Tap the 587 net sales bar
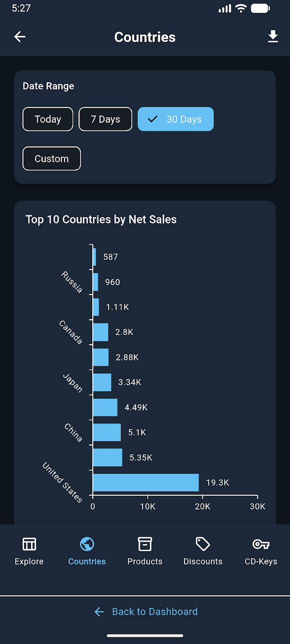This screenshot has height=644, width=290. click(x=94, y=257)
